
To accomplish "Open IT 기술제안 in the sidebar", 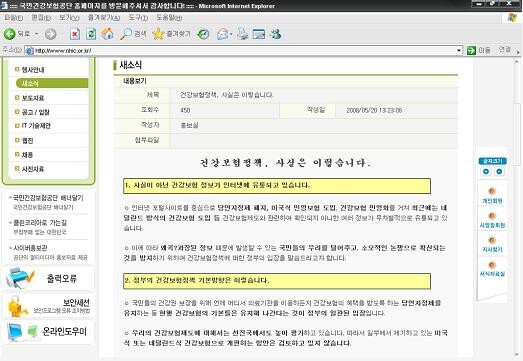I will click(x=36, y=126).
